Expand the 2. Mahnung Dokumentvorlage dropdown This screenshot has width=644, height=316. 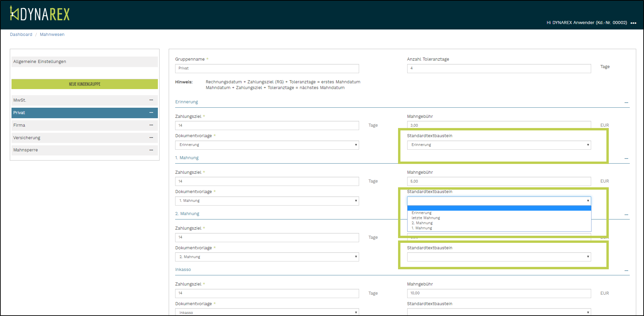tap(267, 257)
